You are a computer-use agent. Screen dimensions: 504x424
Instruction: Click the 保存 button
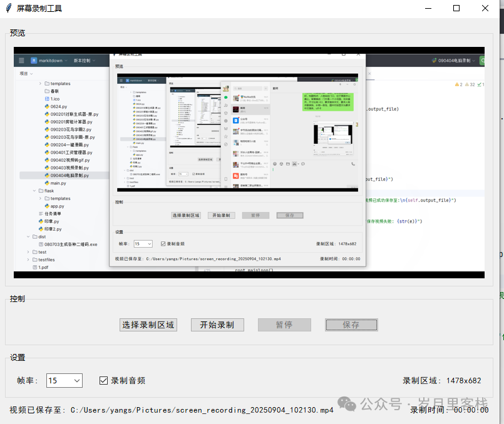[351, 325]
